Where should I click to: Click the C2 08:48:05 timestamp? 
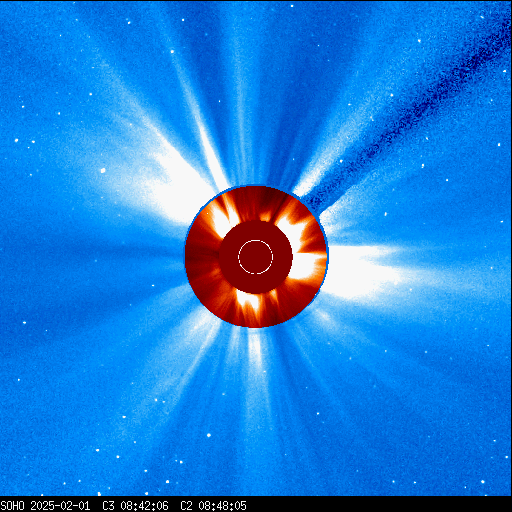(213, 506)
